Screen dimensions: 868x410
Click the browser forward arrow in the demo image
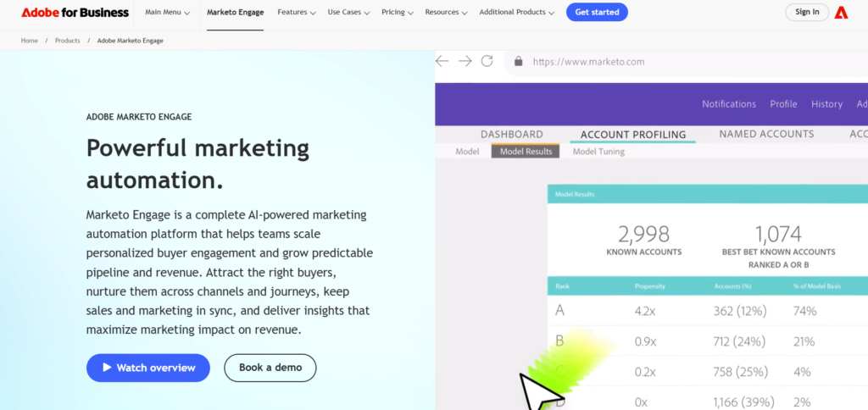tap(465, 61)
